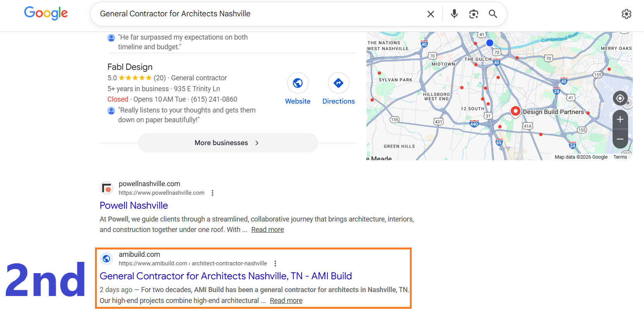
Task: Click SYLVAN PARK label on the map
Action: click(x=395, y=80)
